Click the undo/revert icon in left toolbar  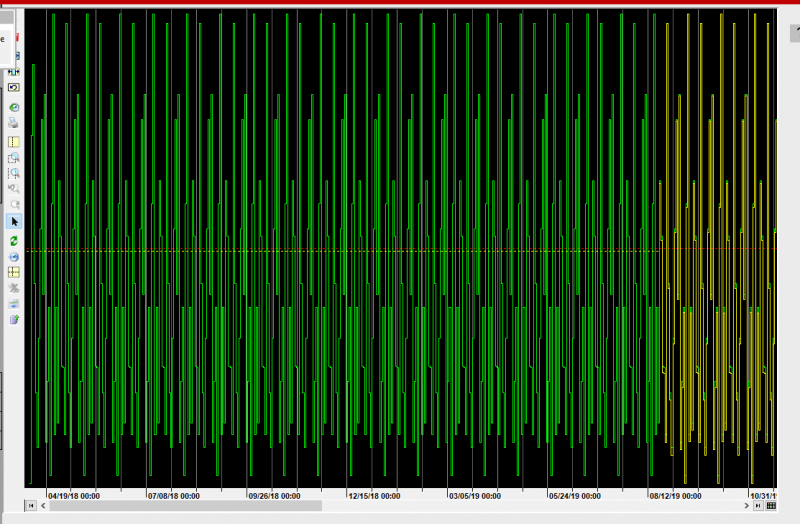point(14,88)
